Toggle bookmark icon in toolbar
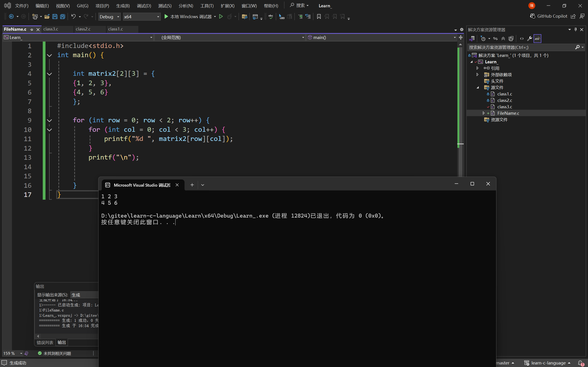The height and width of the screenshot is (367, 588). coord(319,17)
